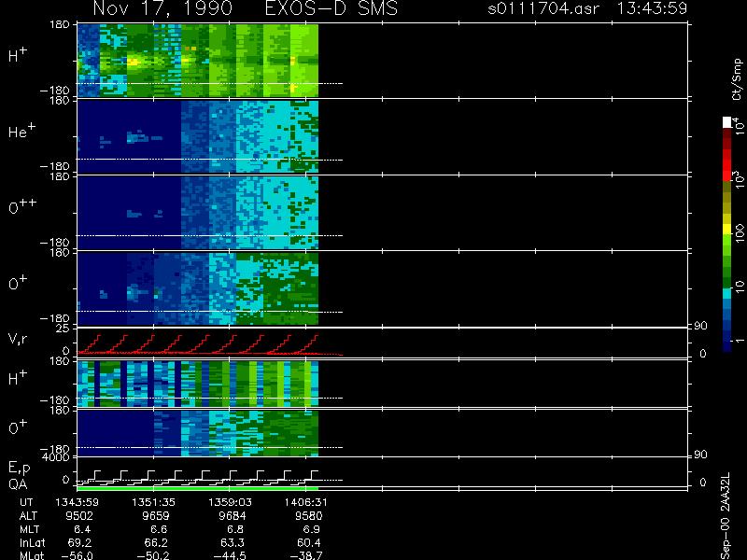Select the 'E,p' panel label
Screen dimensions: 747x560
[20, 469]
